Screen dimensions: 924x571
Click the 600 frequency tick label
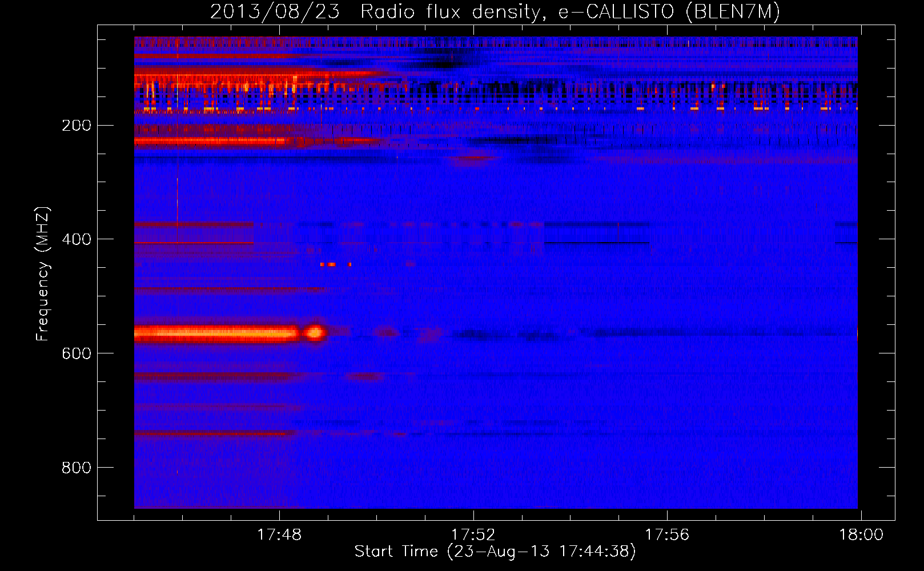77,354
